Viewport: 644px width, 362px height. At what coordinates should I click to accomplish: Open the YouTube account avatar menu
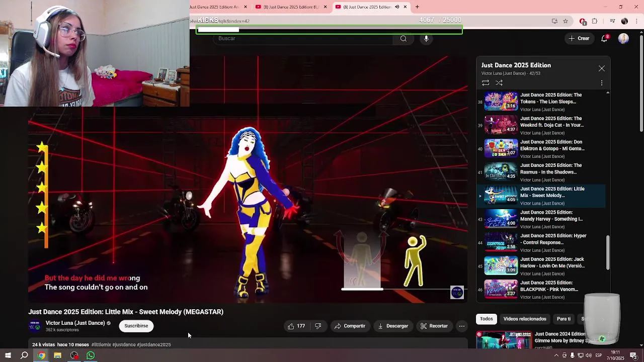[x=623, y=38]
